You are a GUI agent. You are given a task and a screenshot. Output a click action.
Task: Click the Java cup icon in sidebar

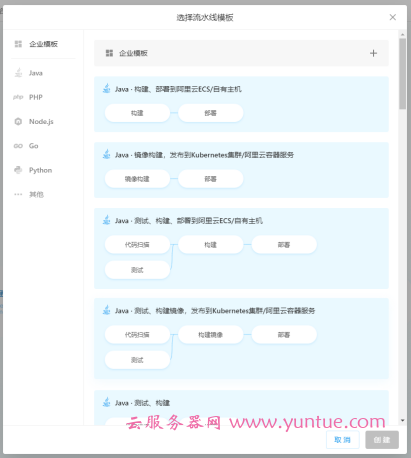pos(18,73)
